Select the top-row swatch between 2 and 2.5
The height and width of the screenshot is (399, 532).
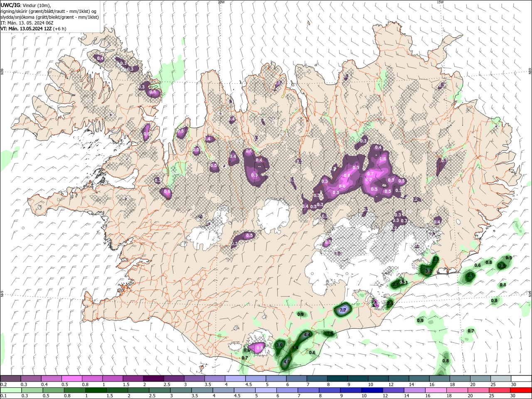[x=153, y=379]
